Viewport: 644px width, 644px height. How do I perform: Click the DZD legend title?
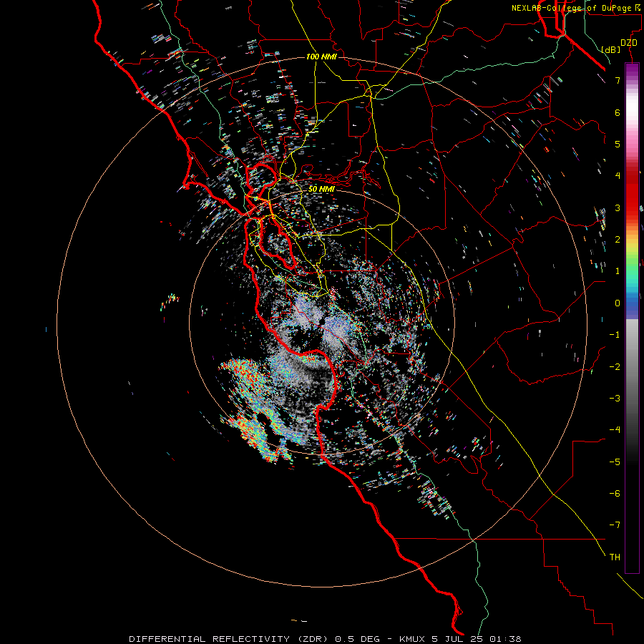[628, 43]
